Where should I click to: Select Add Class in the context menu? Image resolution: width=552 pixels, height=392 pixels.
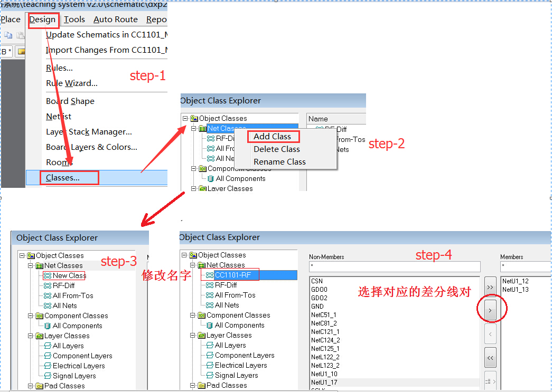tap(272, 137)
